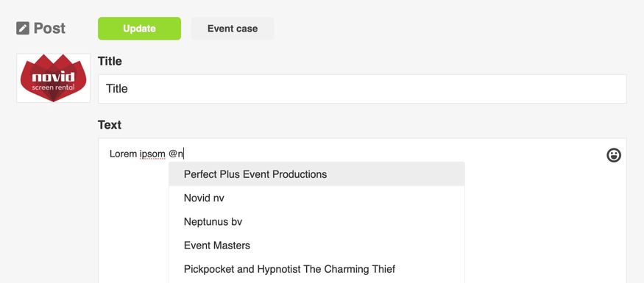
Task: Place cursor on the @n mention text
Action: [x=176, y=154]
